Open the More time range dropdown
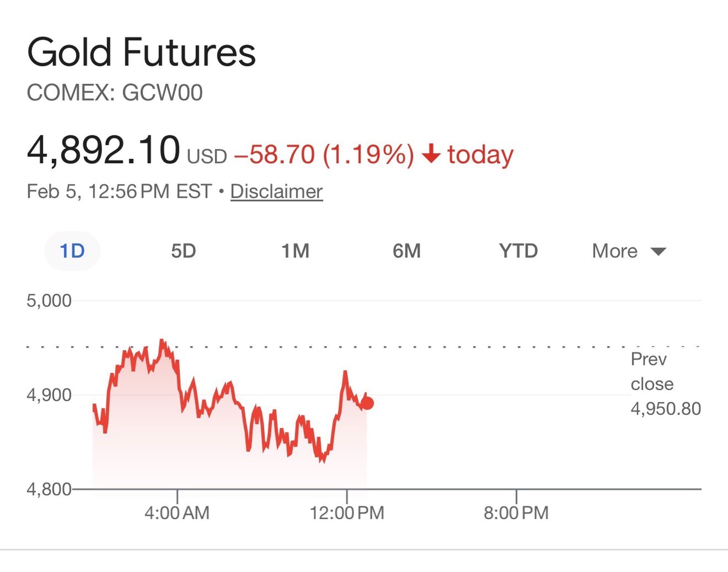This screenshot has width=728, height=572. 615,251
